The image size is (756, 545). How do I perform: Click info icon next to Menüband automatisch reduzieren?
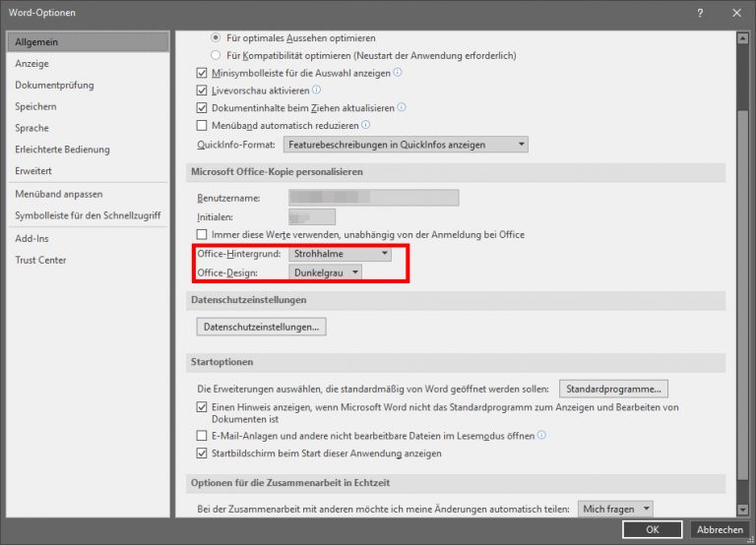pyautogui.click(x=365, y=126)
